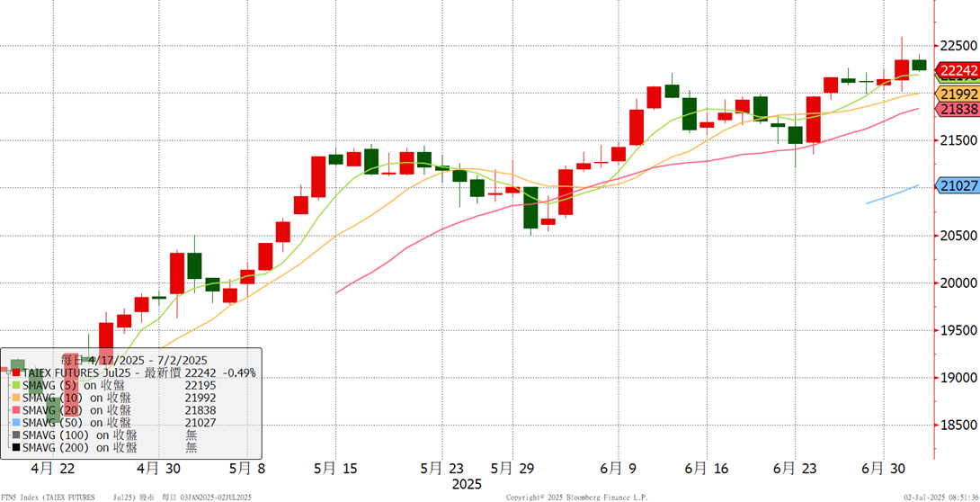
Task: Click the 6月 30 date axis label
Action: click(883, 469)
